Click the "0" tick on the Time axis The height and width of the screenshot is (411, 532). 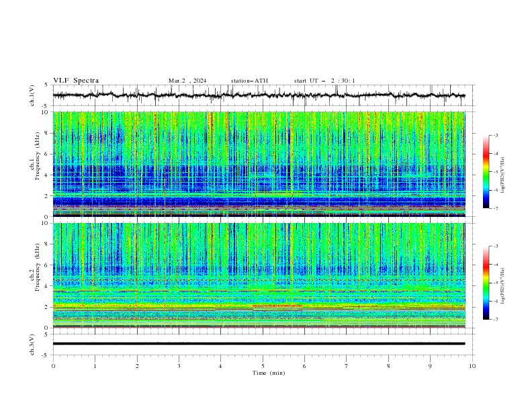click(x=53, y=366)
